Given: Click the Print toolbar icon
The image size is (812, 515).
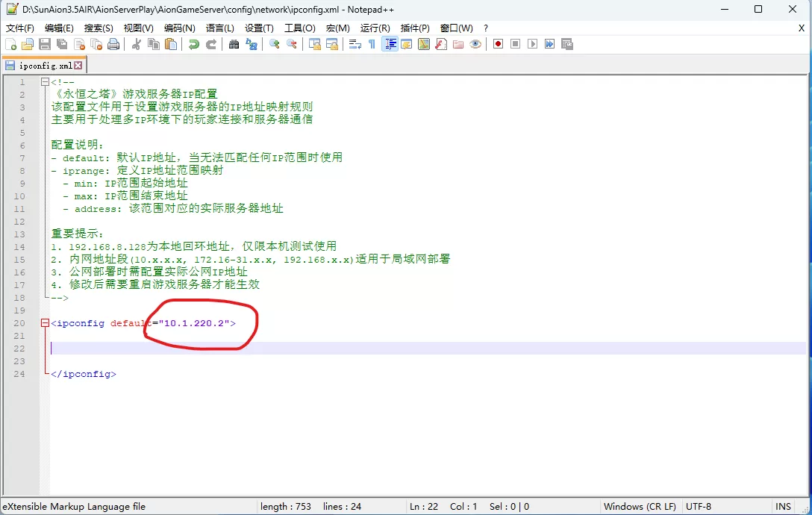Looking at the screenshot, I should pyautogui.click(x=113, y=45).
